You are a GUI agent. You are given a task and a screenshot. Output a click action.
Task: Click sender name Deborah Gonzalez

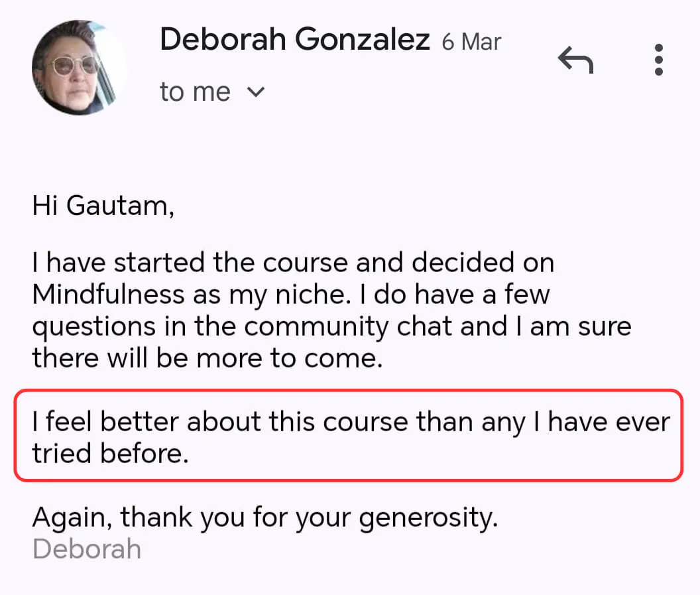[294, 39]
